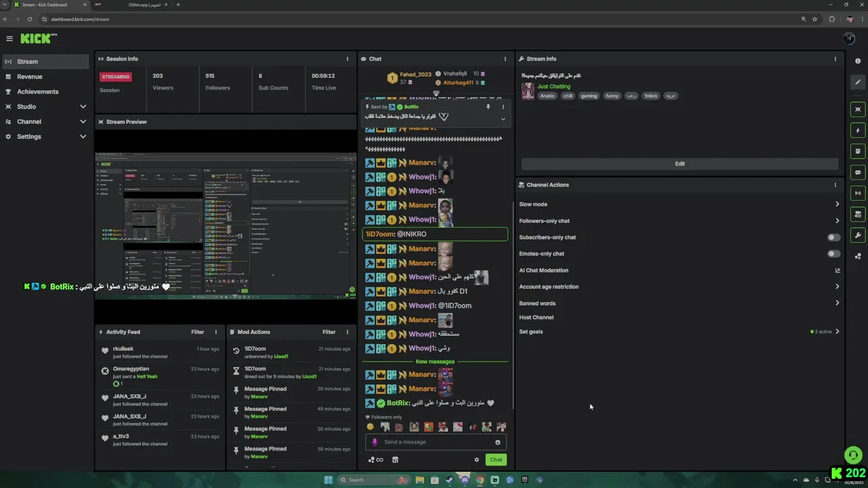Click the broadcast signal icon in the right sidebar

[x=858, y=193]
